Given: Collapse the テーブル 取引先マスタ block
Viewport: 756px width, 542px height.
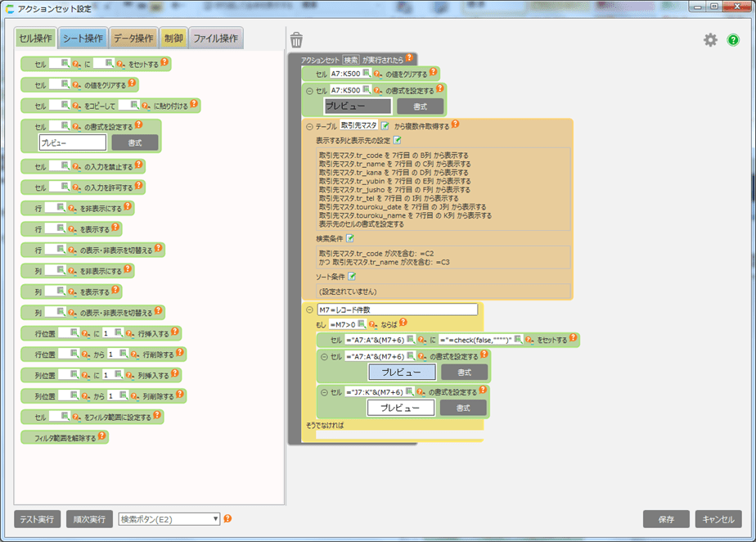Looking at the screenshot, I should [309, 125].
